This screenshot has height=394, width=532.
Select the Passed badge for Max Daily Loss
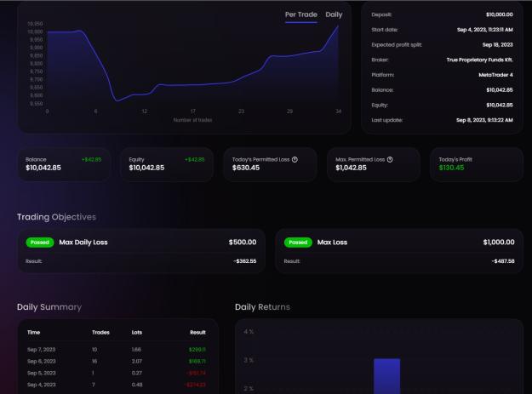click(x=40, y=242)
